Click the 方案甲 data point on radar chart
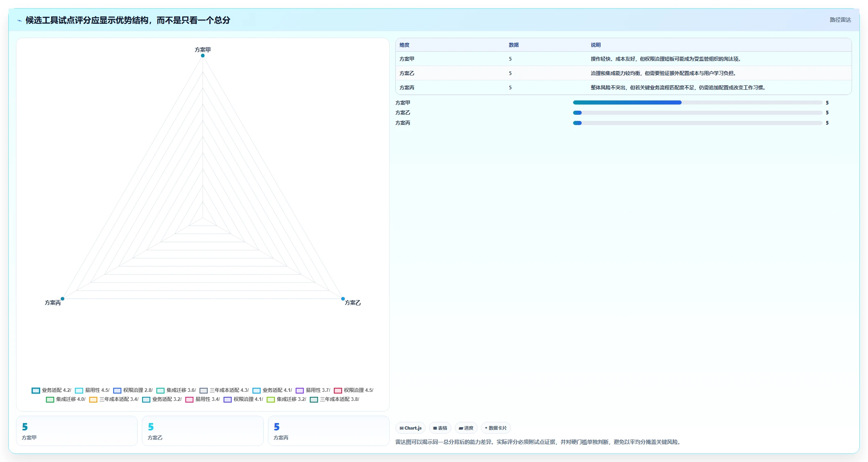868x462 pixels. coord(203,55)
